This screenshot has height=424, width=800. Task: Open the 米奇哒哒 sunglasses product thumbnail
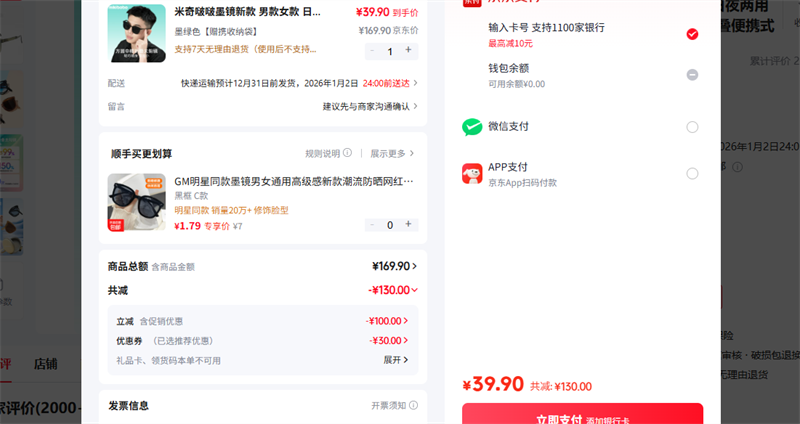click(137, 33)
